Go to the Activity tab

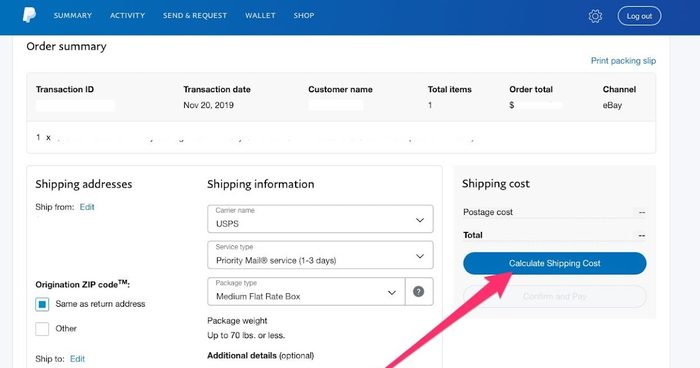point(128,15)
